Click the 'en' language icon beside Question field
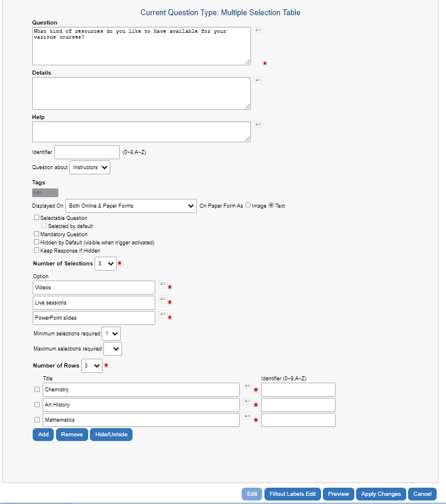 pos(258,30)
